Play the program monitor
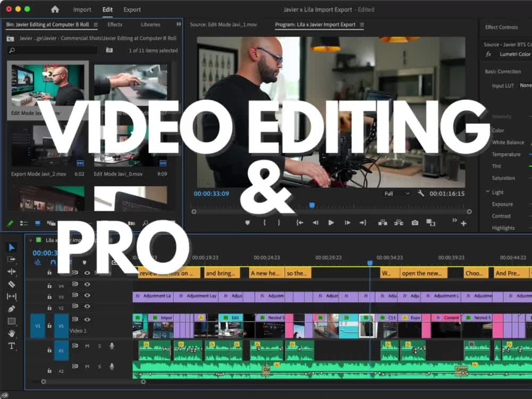The height and width of the screenshot is (399, 532). tap(331, 223)
